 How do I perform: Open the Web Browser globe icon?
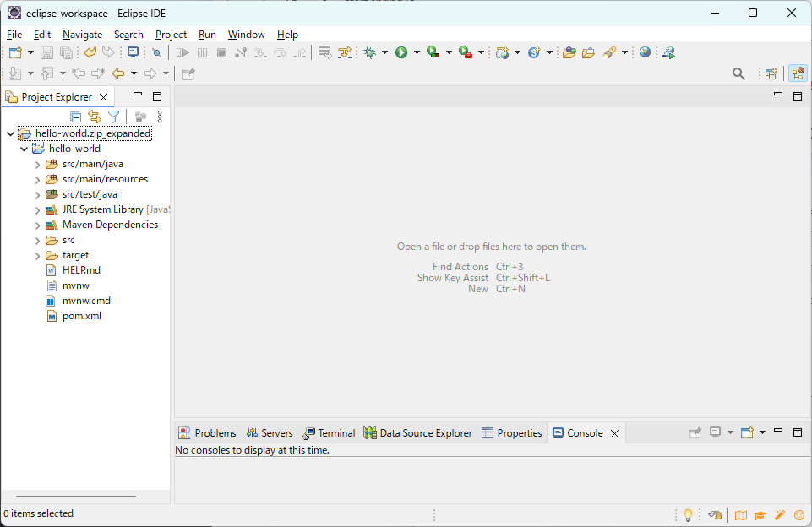(645, 52)
